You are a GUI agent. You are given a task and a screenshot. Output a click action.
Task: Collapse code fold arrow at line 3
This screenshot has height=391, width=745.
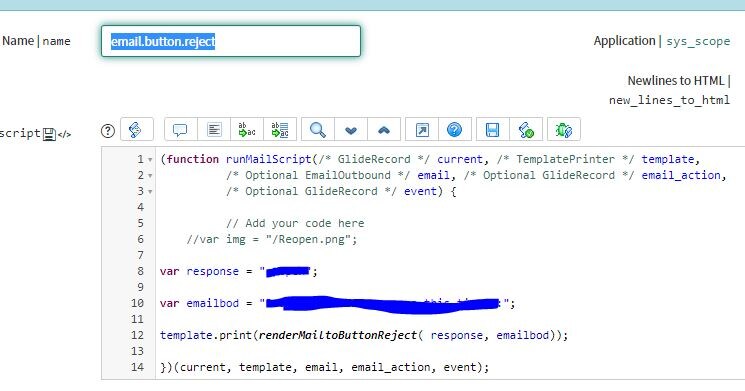pos(150,192)
